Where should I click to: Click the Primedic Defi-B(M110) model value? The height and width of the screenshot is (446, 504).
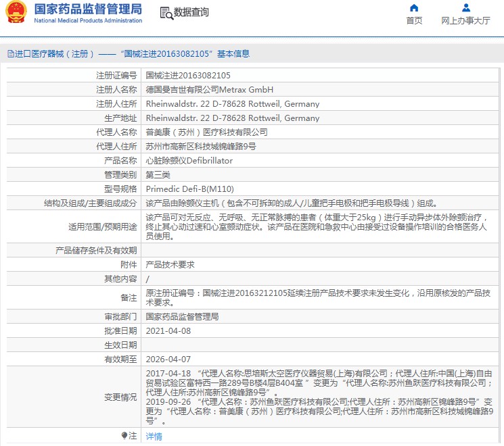pyautogui.click(x=189, y=189)
